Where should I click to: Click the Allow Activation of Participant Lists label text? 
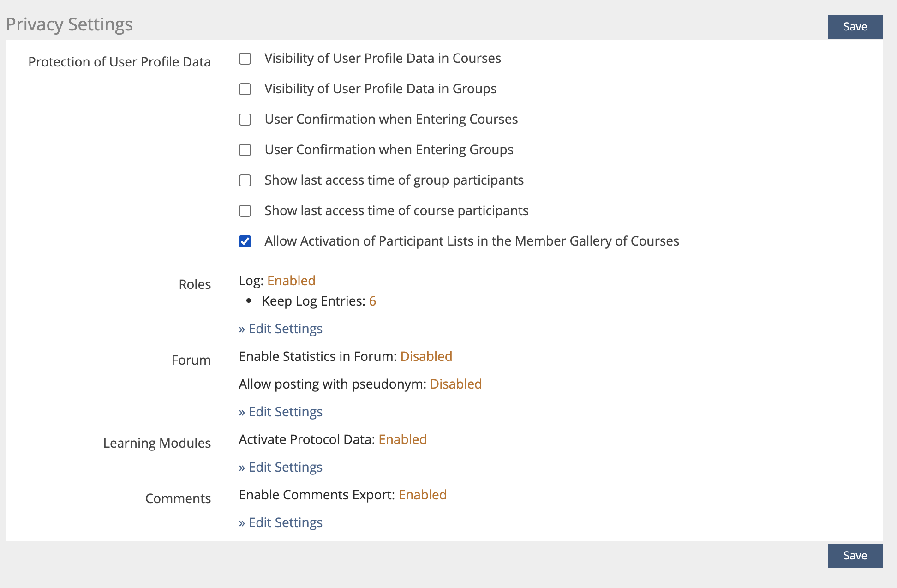click(471, 241)
